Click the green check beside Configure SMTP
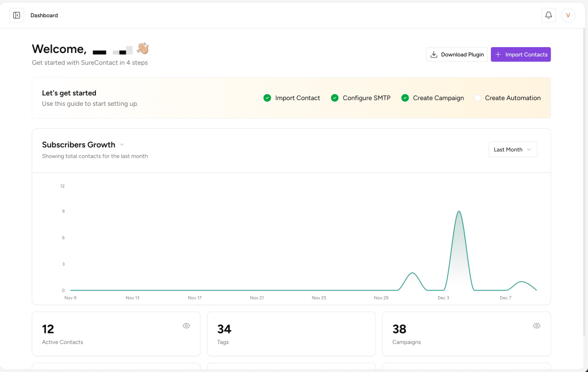588x372 pixels. point(335,98)
